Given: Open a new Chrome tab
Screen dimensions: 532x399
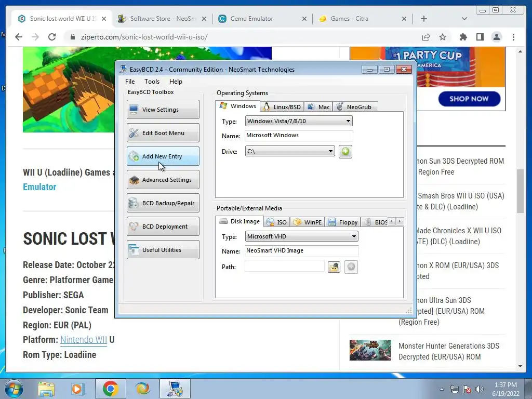Looking at the screenshot, I should [424, 19].
